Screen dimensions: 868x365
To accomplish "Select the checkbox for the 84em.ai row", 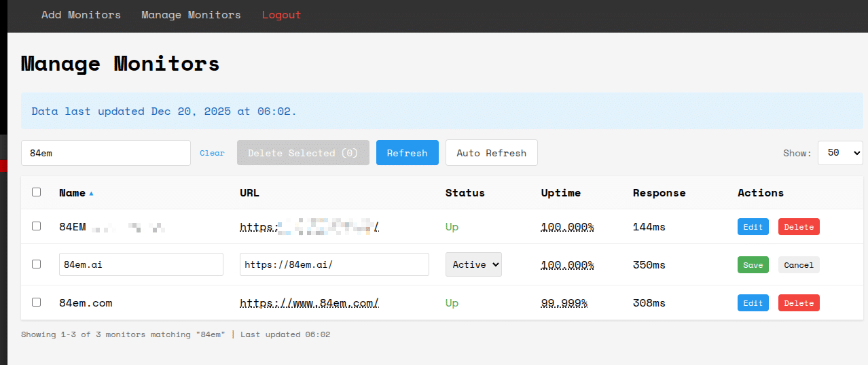I will [x=37, y=264].
